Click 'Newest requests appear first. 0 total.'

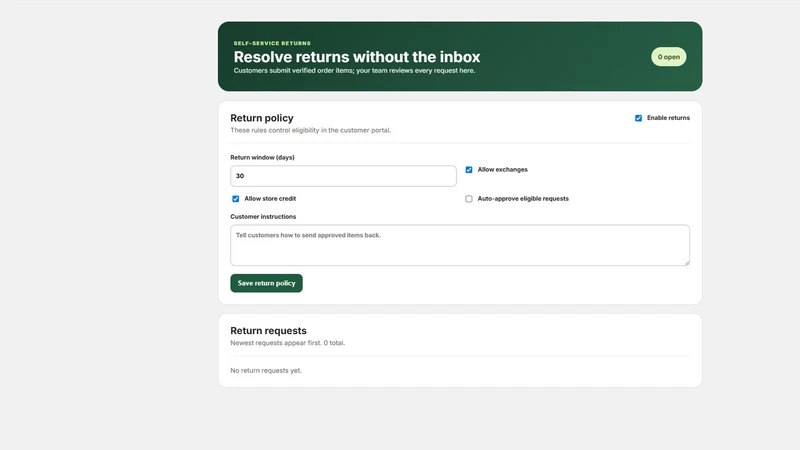(x=287, y=343)
